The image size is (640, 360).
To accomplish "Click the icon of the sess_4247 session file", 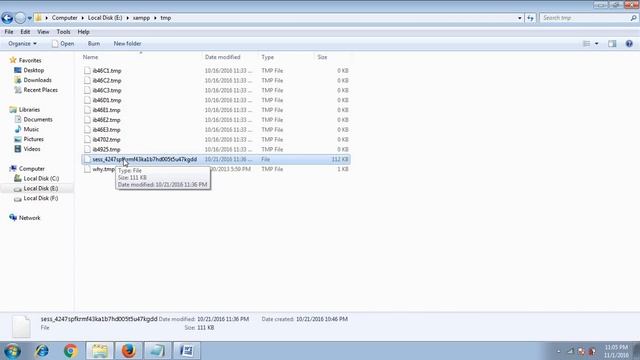I will [x=87, y=159].
